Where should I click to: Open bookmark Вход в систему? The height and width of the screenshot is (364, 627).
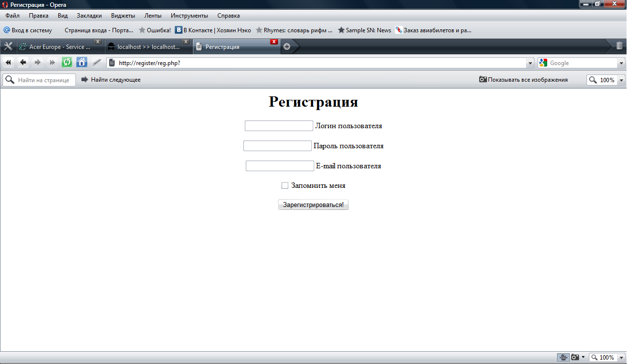pyautogui.click(x=27, y=30)
